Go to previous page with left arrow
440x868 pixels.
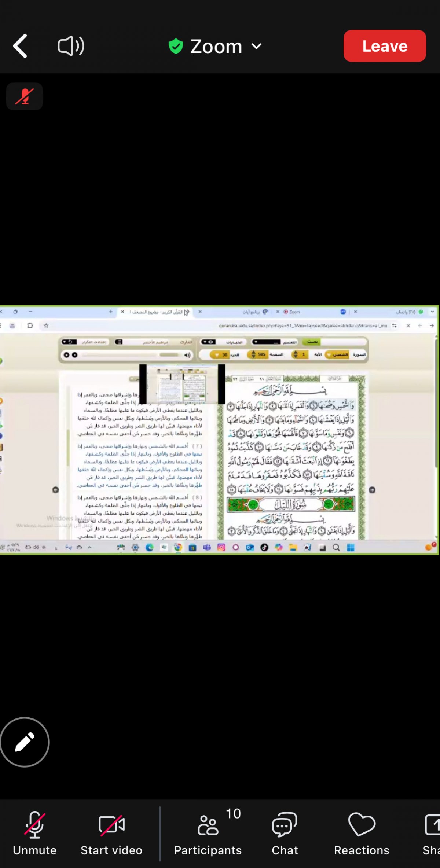pyautogui.click(x=55, y=490)
